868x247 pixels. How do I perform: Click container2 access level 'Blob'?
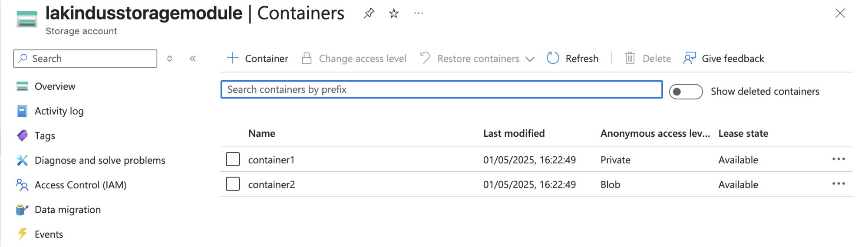(610, 184)
